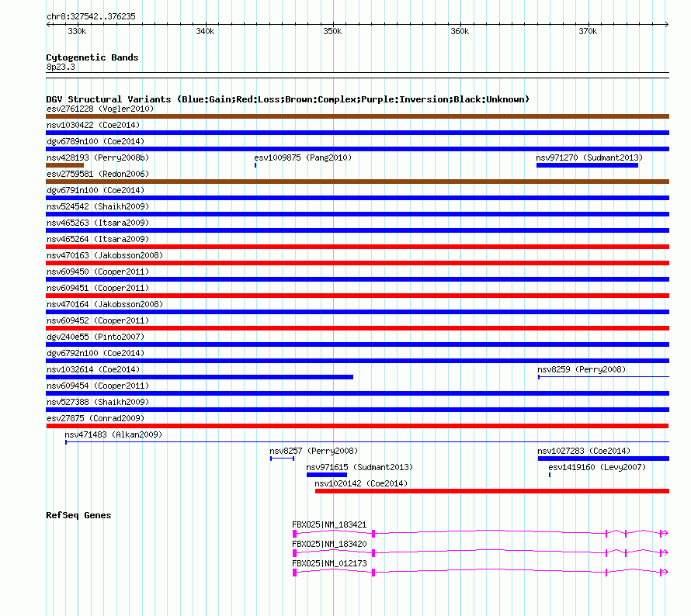Screen dimensions: 691x616
Task: Click the nsv470164 (Jakobsson2008) label
Action: click(x=105, y=304)
